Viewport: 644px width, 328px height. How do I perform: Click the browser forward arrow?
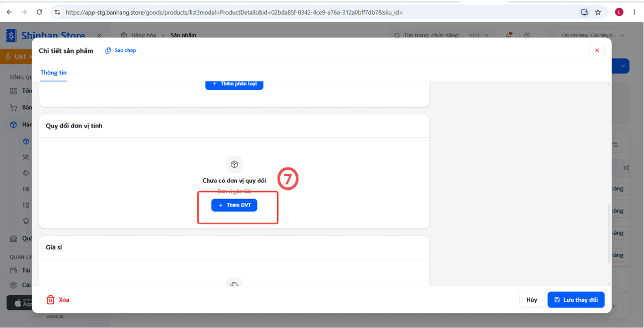24,12
